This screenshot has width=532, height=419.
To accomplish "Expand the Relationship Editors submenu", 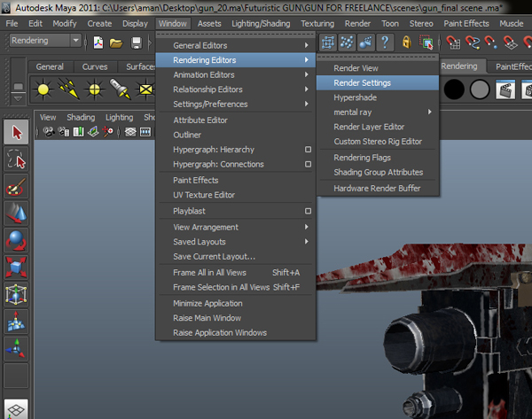I will [236, 89].
